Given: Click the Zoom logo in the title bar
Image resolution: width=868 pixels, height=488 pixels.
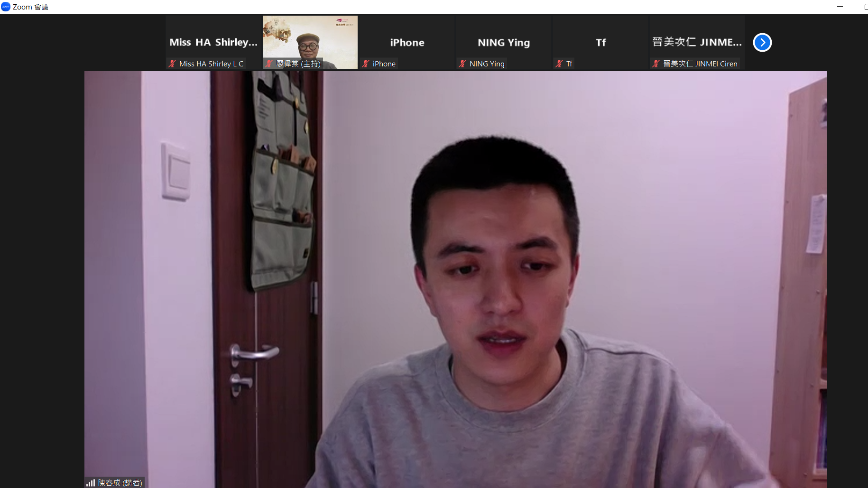Looking at the screenshot, I should click(6, 7).
